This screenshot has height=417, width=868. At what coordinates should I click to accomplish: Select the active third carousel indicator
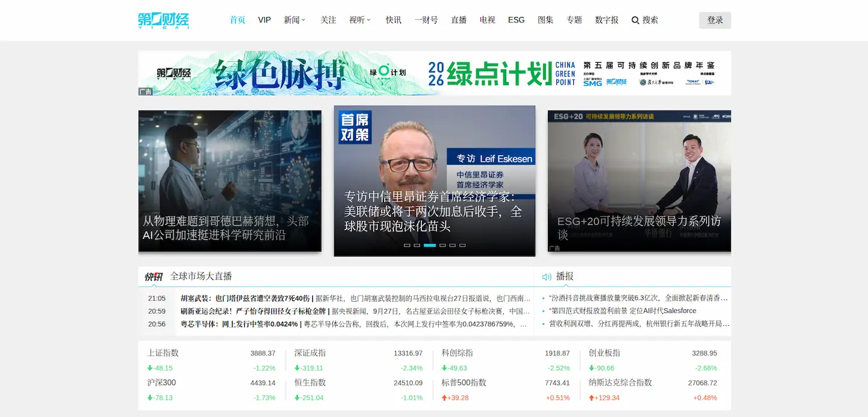click(430, 246)
